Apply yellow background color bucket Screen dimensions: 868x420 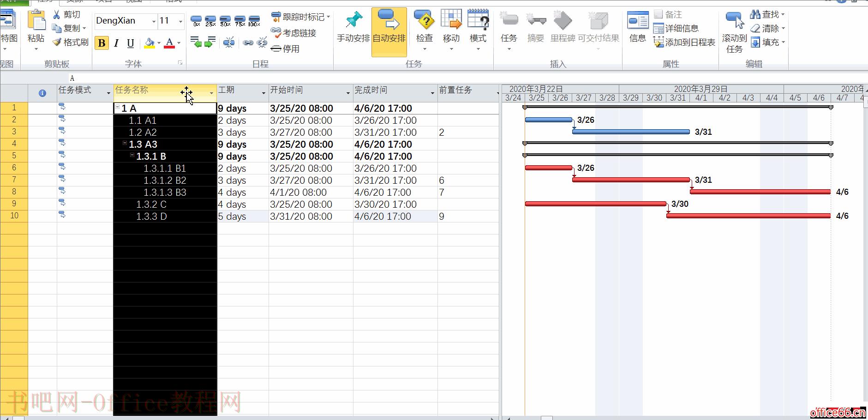tap(150, 43)
